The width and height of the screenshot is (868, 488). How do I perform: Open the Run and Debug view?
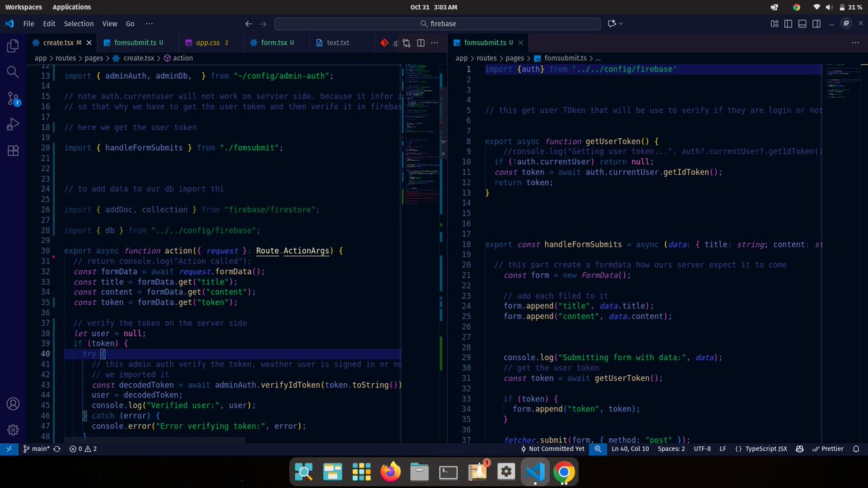(x=12, y=123)
